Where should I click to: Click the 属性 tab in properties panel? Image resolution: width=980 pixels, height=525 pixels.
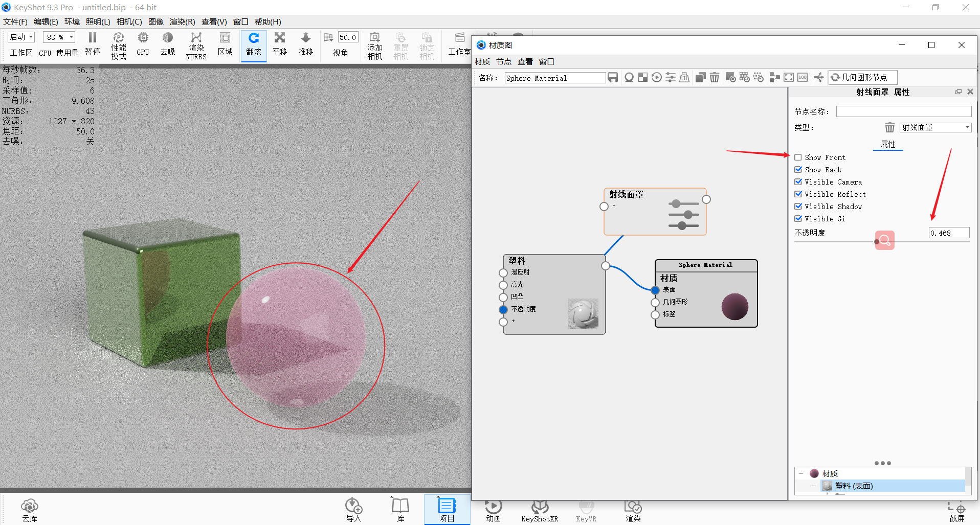(888, 145)
